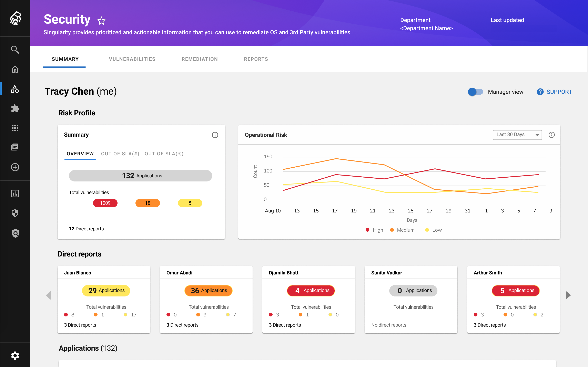588x367 pixels.
Task: Click Djamila Bhatt's 4 Applications badge
Action: (311, 291)
